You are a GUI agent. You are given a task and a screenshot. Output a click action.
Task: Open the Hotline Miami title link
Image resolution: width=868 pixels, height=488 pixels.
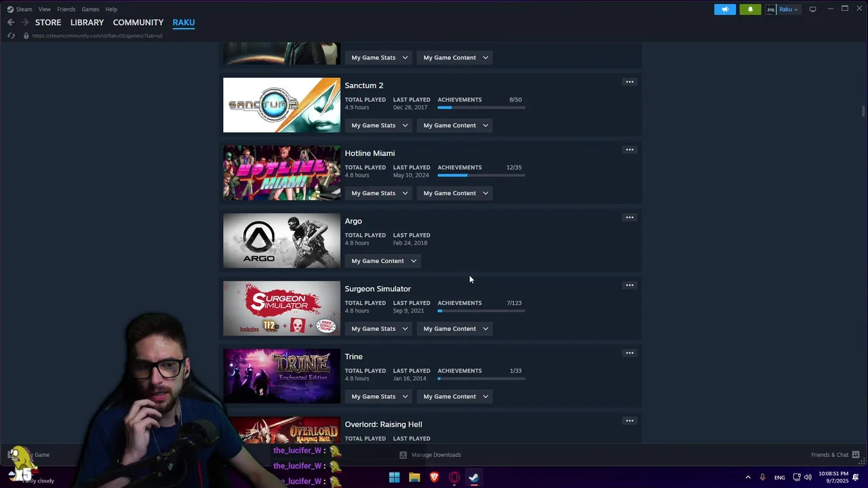(370, 153)
